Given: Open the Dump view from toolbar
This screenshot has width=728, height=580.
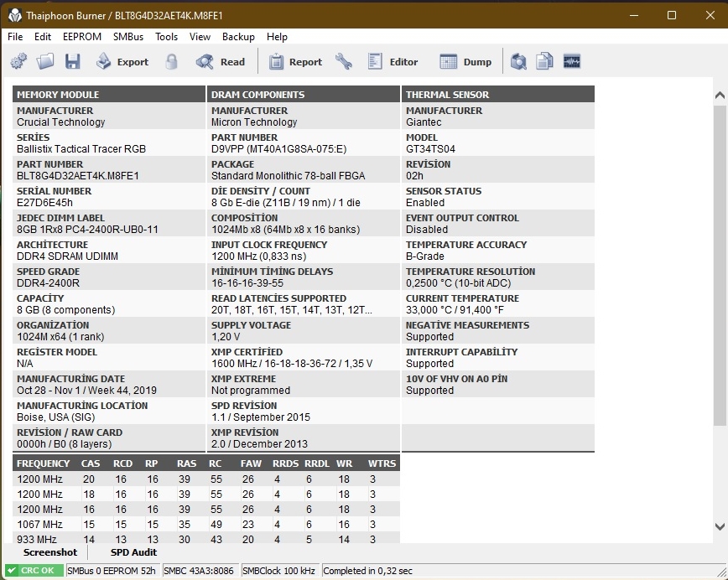Looking at the screenshot, I should point(465,61).
